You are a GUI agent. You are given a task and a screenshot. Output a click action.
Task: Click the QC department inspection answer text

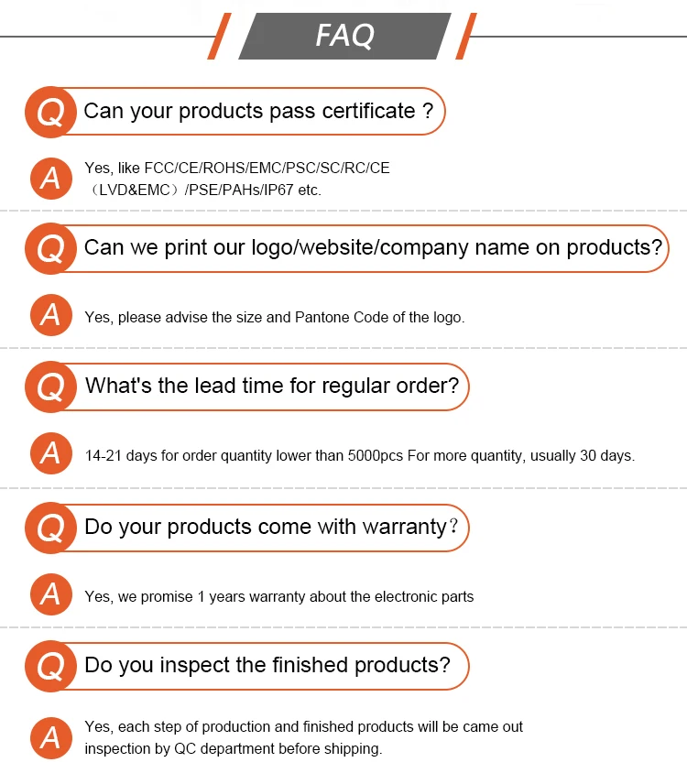click(303, 737)
